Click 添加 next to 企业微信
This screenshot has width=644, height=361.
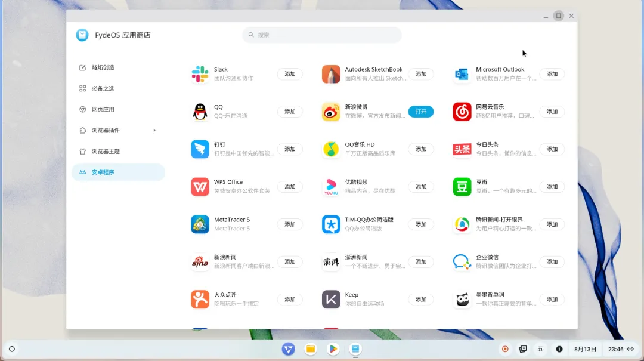(552, 261)
